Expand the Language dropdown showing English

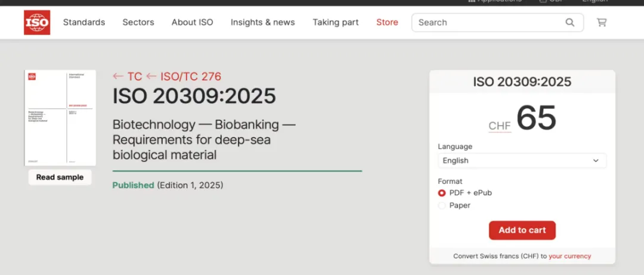coord(522,161)
